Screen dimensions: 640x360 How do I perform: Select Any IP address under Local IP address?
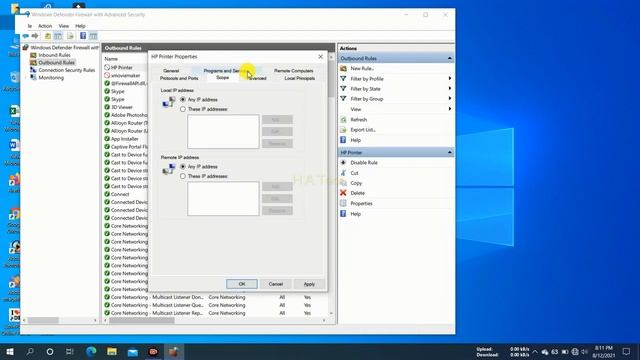[x=183, y=100]
